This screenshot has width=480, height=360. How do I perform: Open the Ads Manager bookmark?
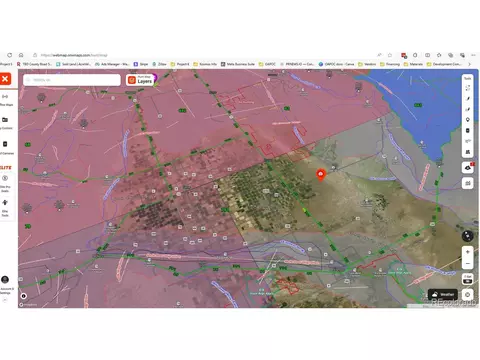point(112,64)
